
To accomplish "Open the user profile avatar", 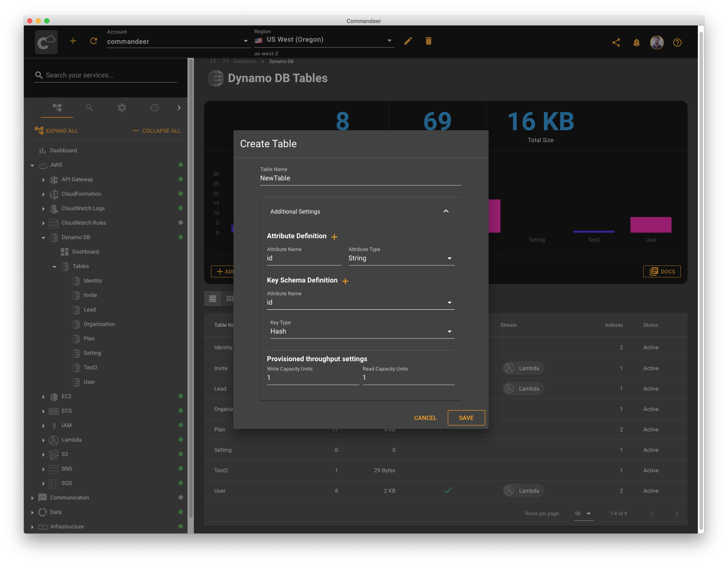I will [x=657, y=43].
